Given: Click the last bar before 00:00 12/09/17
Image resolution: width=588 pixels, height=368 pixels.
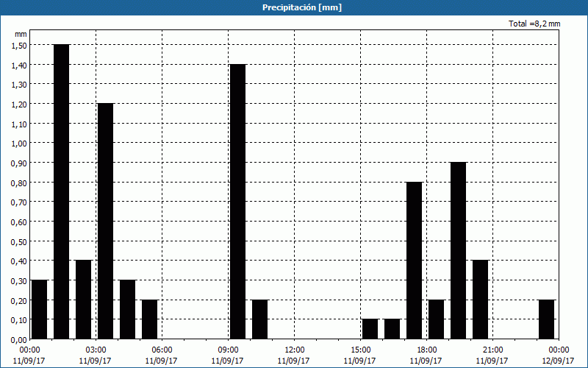Looking at the screenshot, I should [546, 319].
